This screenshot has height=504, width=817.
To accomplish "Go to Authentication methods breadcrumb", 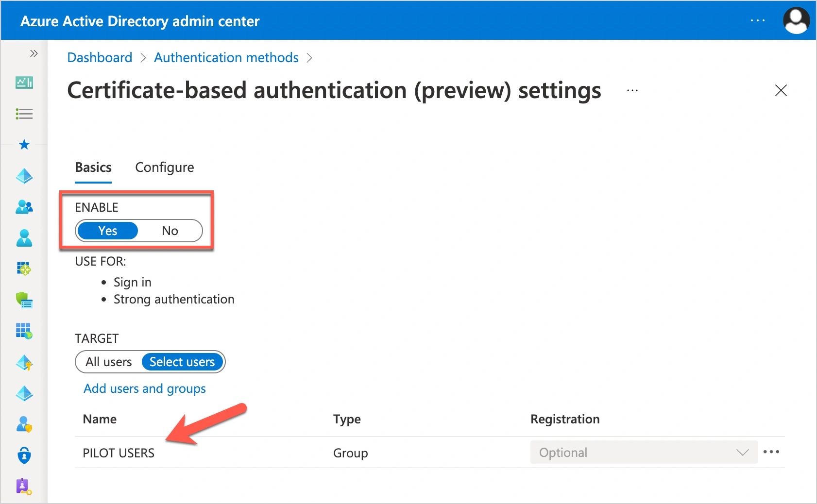I will [x=226, y=58].
